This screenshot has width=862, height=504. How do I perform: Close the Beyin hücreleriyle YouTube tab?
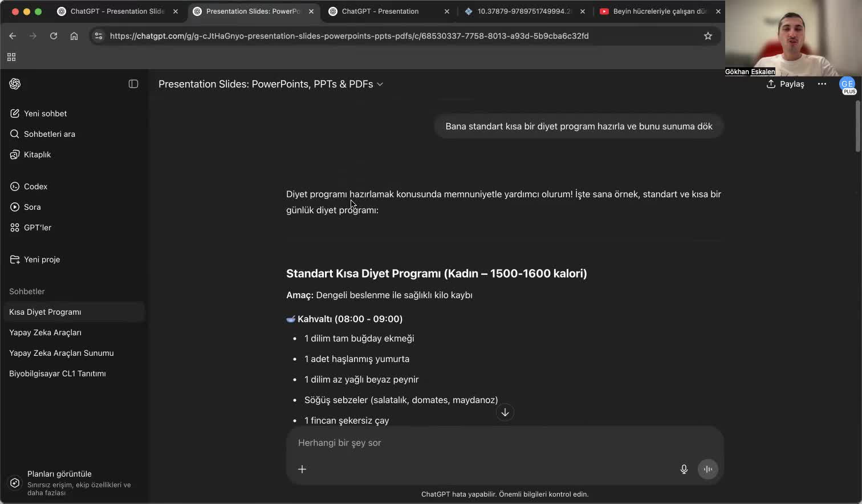coord(718,11)
